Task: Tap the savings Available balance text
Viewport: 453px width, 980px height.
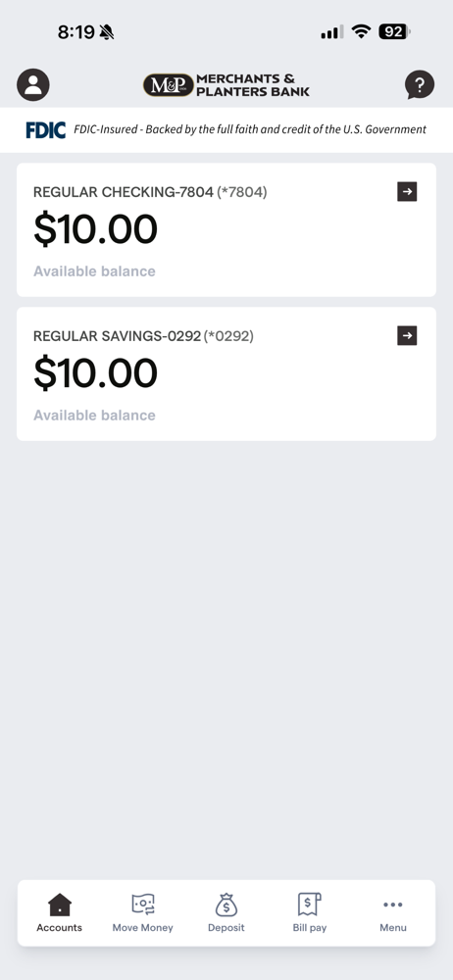Action: pos(94,415)
